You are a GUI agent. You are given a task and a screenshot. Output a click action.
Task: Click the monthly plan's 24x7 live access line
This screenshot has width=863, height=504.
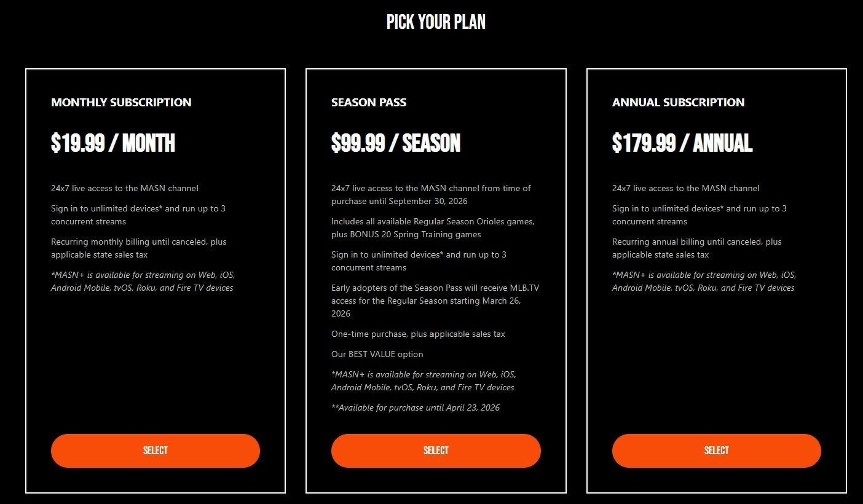click(x=125, y=188)
